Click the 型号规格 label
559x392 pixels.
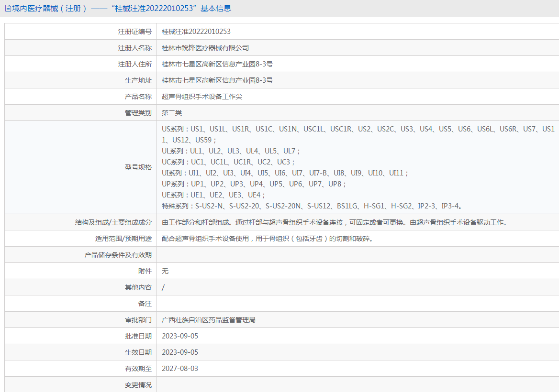pos(138,167)
